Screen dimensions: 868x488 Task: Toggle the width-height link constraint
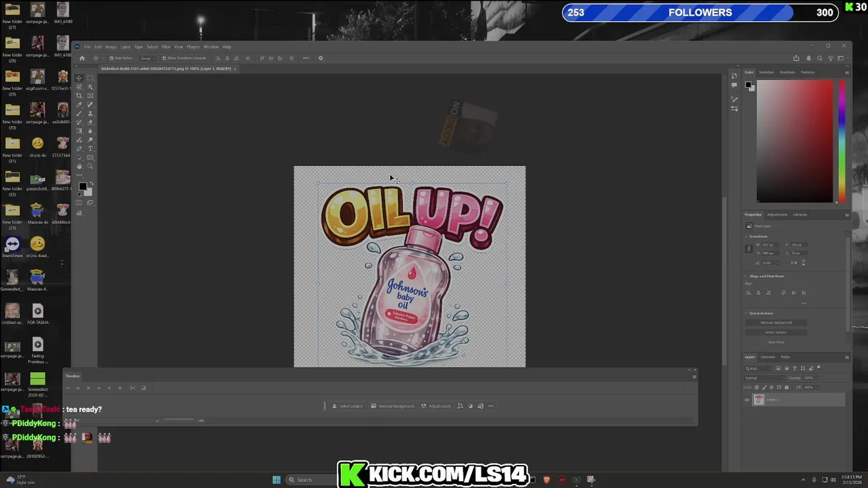pyautogui.click(x=749, y=249)
